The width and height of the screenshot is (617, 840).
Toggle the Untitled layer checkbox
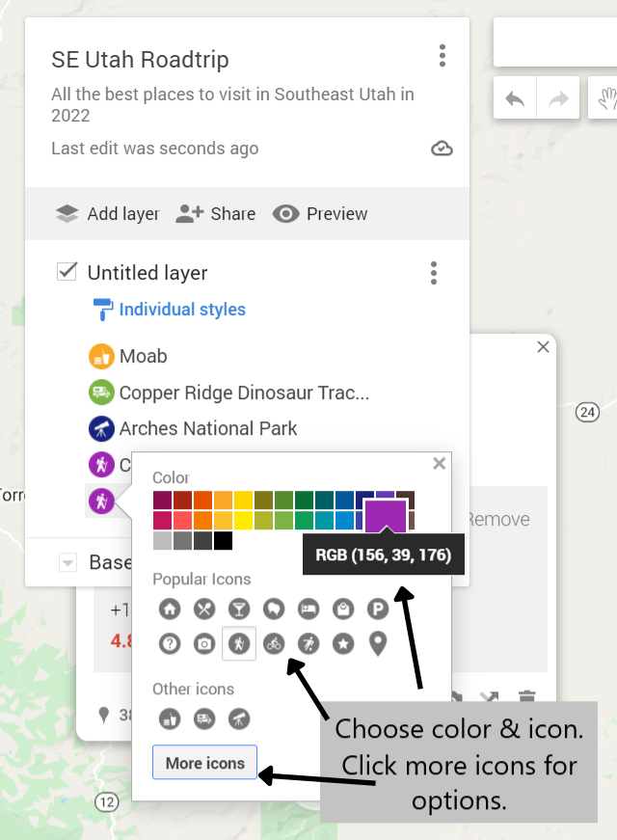click(67, 272)
